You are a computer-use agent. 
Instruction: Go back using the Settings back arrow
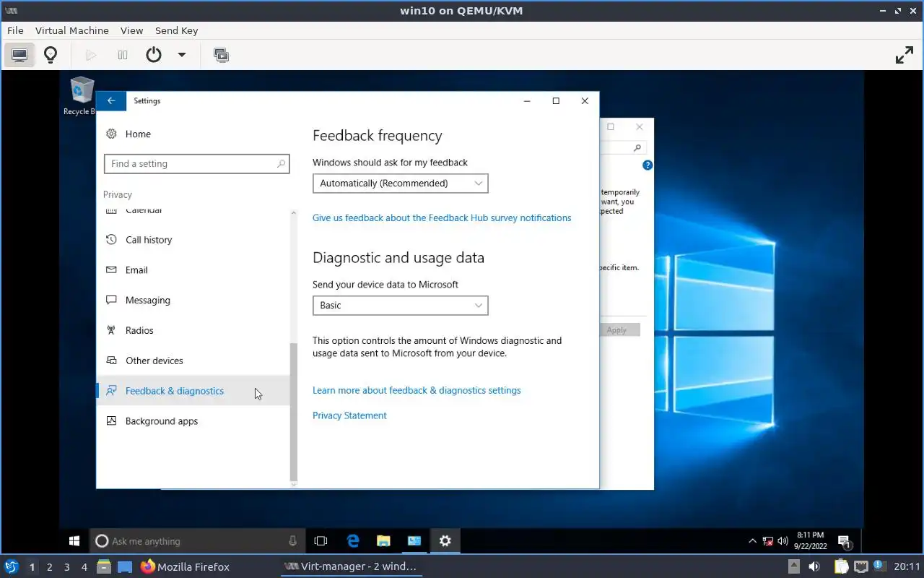[111, 101]
